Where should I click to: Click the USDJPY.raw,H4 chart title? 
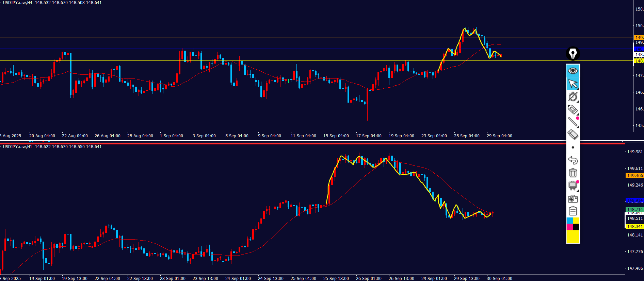18,3
